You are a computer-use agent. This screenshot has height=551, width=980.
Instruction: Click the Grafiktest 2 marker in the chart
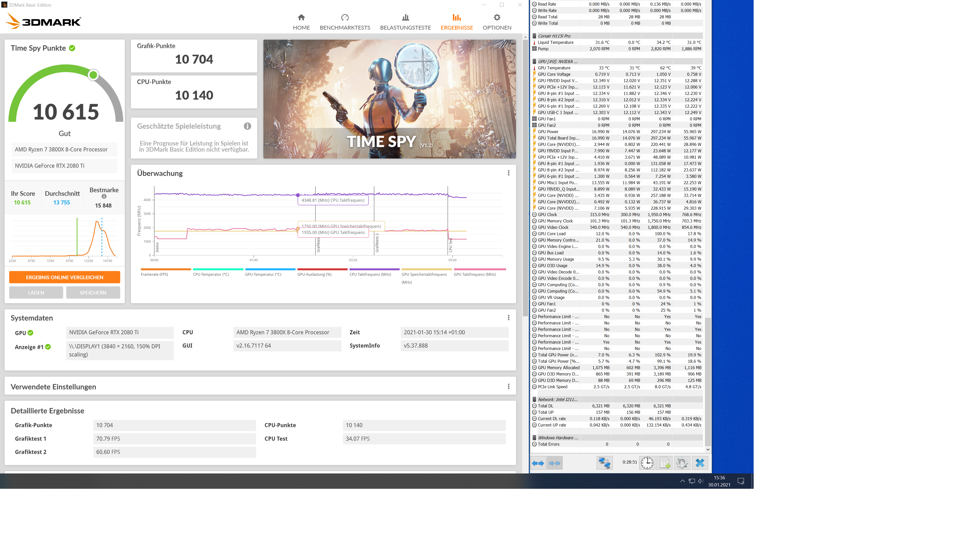point(377,243)
